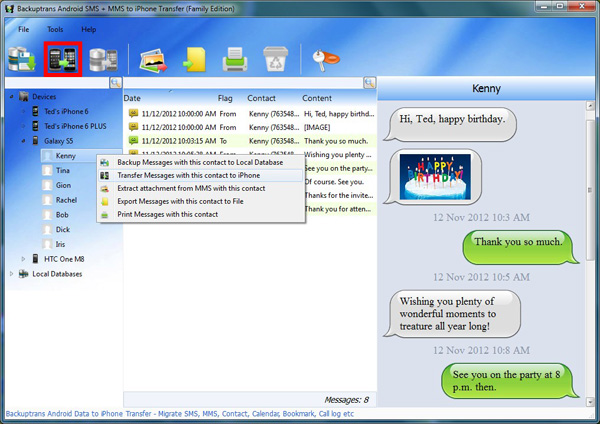The image size is (600, 424).
Task: Click the contact avatar icon beside Rachel
Action: (47, 200)
